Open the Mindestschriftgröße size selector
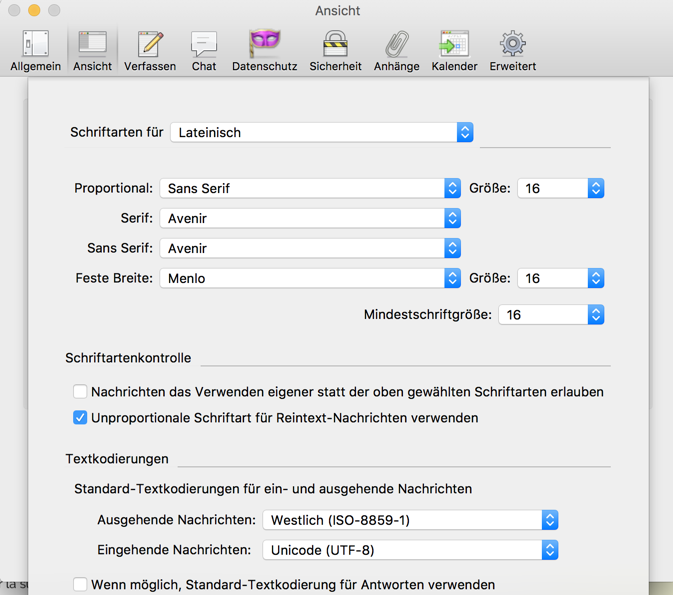 tap(551, 314)
